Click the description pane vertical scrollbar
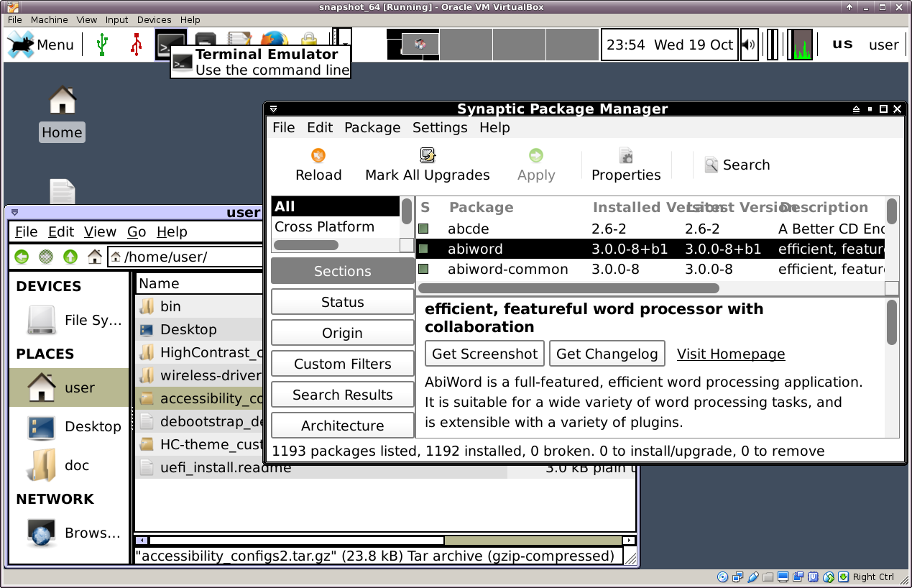Screen dimensions: 912x588 pos(892,323)
